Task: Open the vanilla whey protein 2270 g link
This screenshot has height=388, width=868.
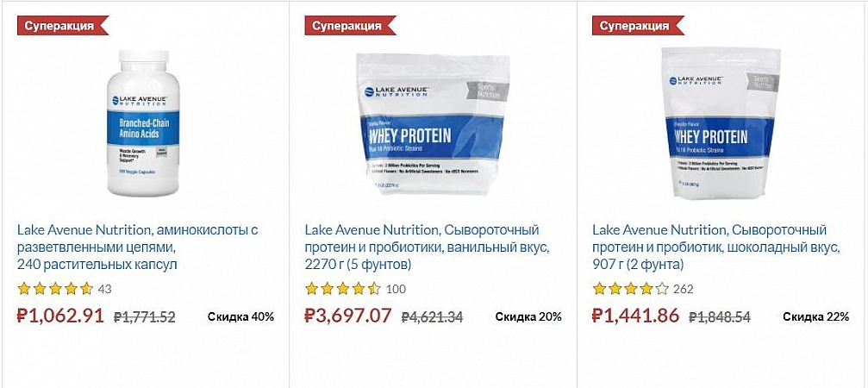Action: coord(427,247)
